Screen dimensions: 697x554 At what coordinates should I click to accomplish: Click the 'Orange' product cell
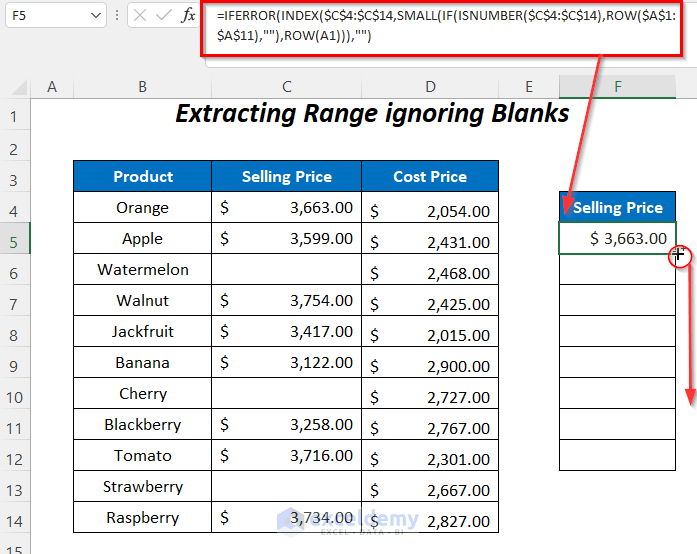click(142, 208)
